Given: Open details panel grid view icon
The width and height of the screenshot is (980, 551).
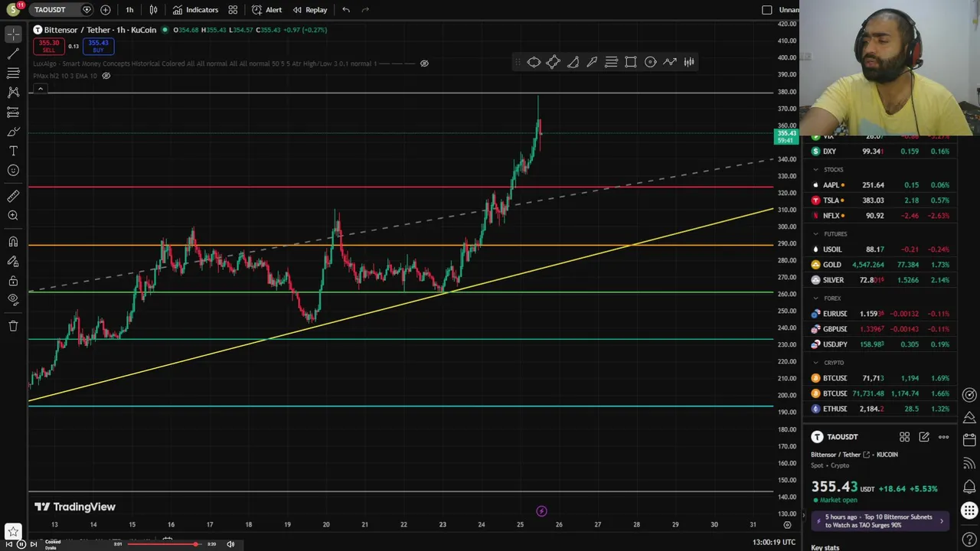Looking at the screenshot, I should [904, 437].
